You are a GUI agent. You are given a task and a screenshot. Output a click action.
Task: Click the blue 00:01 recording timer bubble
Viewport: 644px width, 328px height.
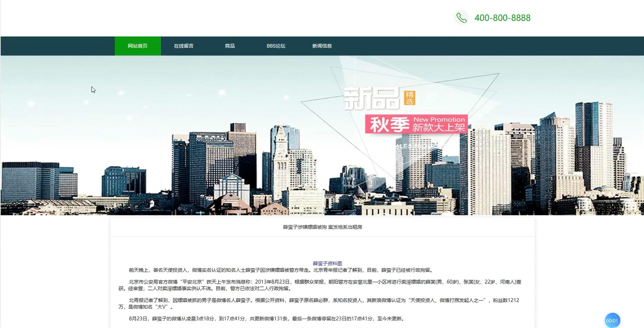[612, 320]
